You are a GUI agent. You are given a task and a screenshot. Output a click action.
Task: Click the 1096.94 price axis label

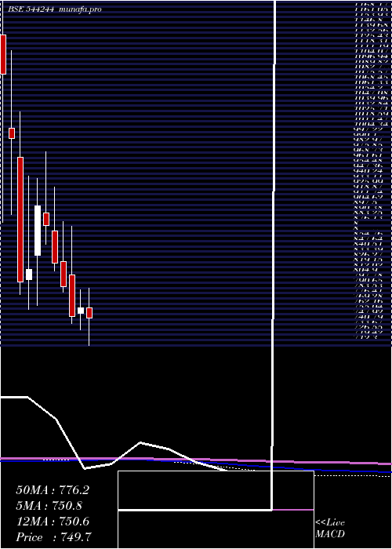click(371, 56)
